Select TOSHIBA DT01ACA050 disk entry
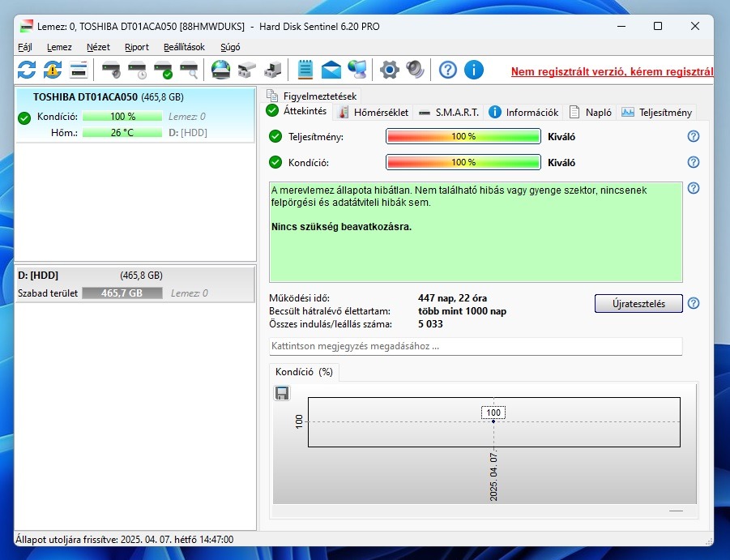The image size is (730, 560). click(x=135, y=114)
